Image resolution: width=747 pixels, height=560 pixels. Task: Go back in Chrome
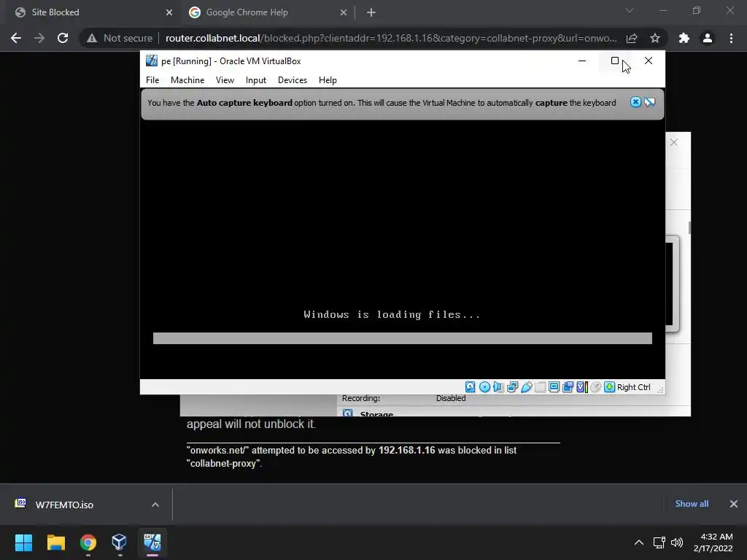tap(16, 38)
